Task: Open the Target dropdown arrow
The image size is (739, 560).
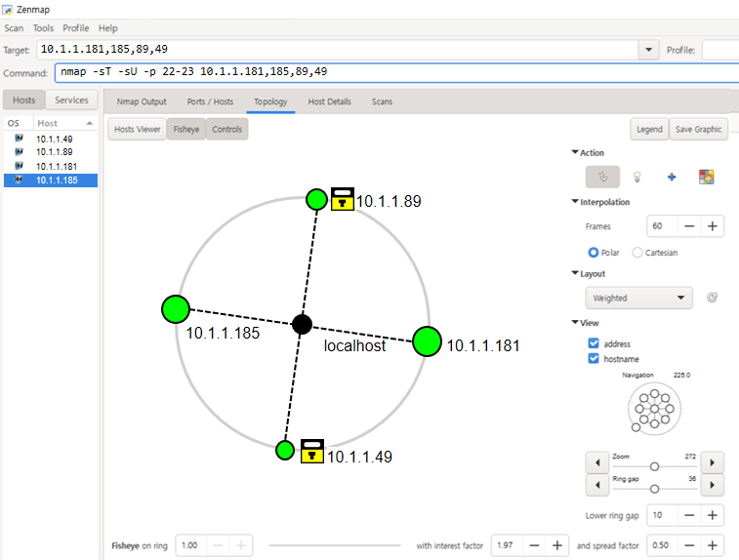Action: 648,50
